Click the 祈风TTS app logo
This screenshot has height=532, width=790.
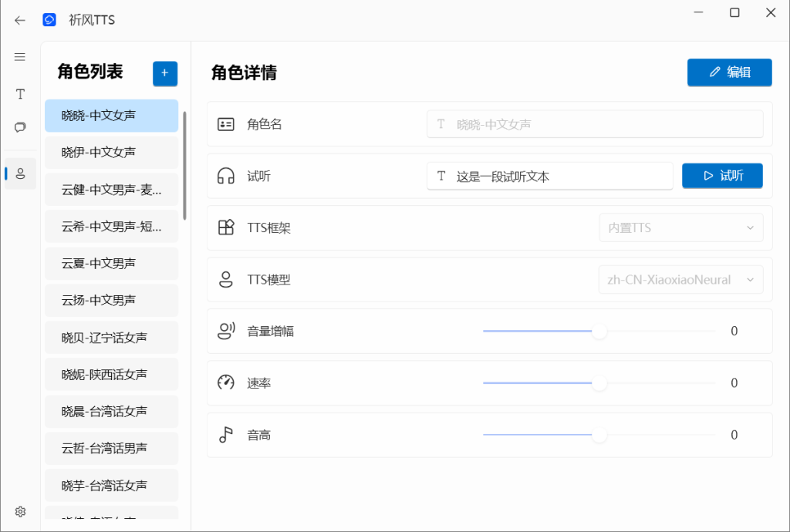point(49,19)
